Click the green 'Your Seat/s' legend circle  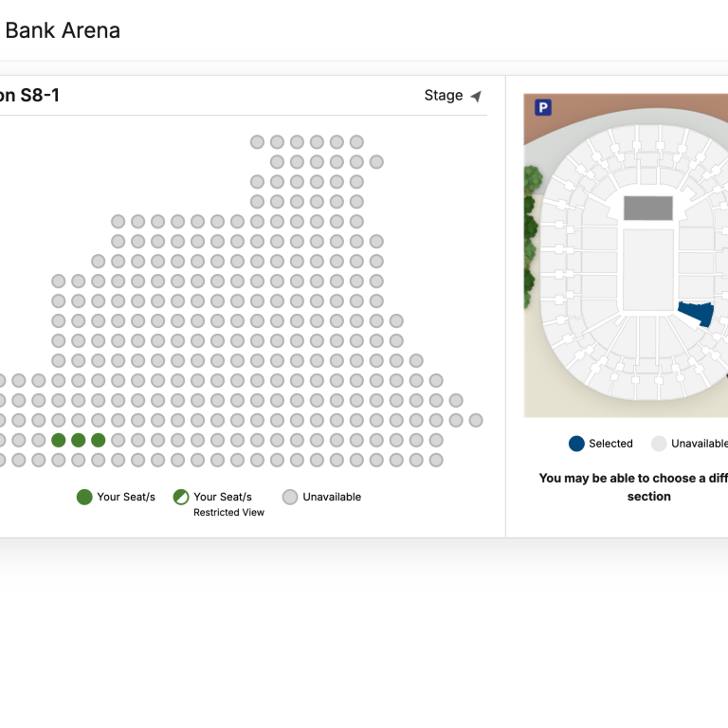pos(84,497)
